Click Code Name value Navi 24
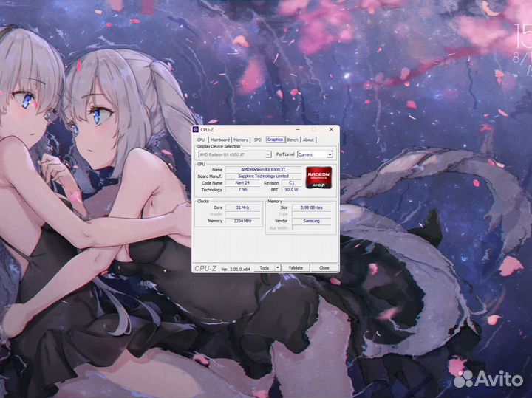 click(242, 182)
